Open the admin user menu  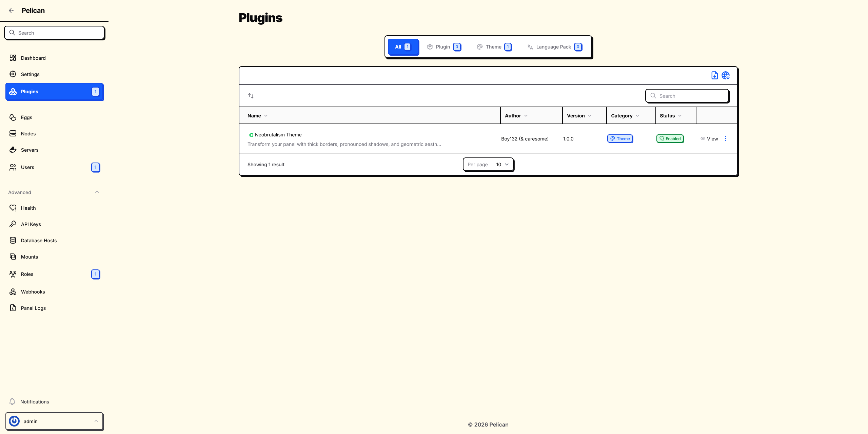coord(54,421)
